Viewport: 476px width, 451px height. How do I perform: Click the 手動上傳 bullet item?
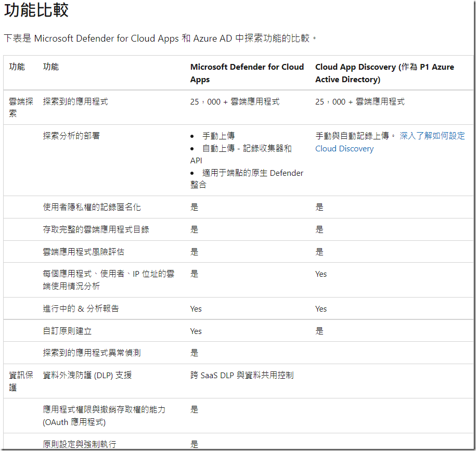(x=218, y=136)
